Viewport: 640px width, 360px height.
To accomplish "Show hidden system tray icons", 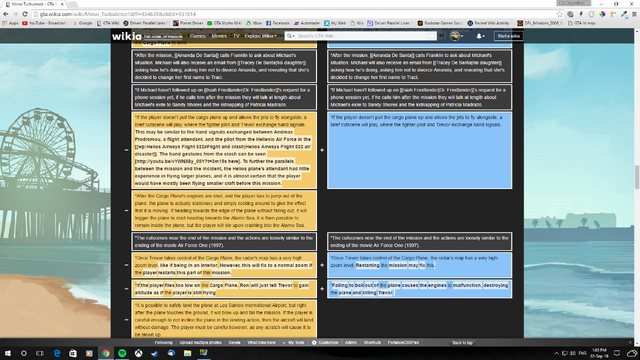I will pyautogui.click(x=556, y=353).
